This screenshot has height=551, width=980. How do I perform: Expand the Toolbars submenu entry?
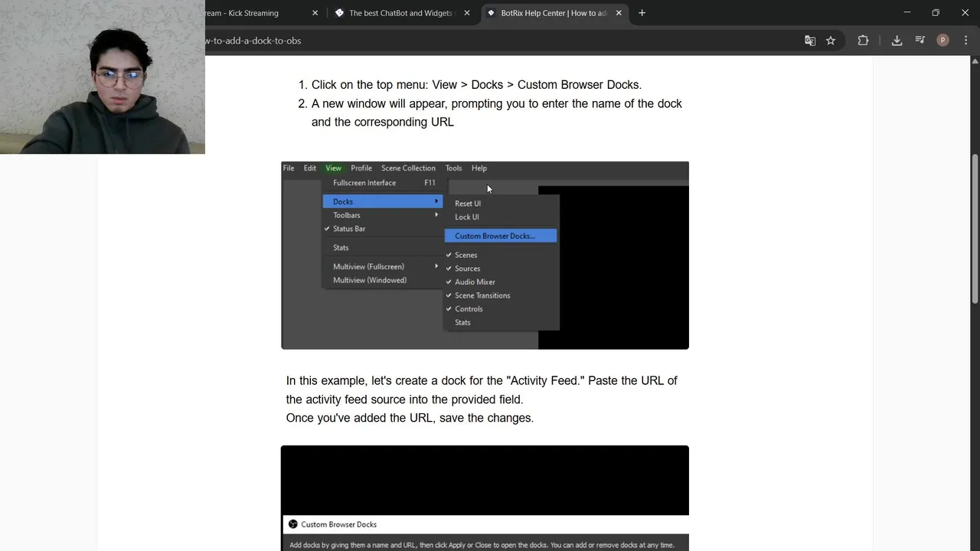382,215
